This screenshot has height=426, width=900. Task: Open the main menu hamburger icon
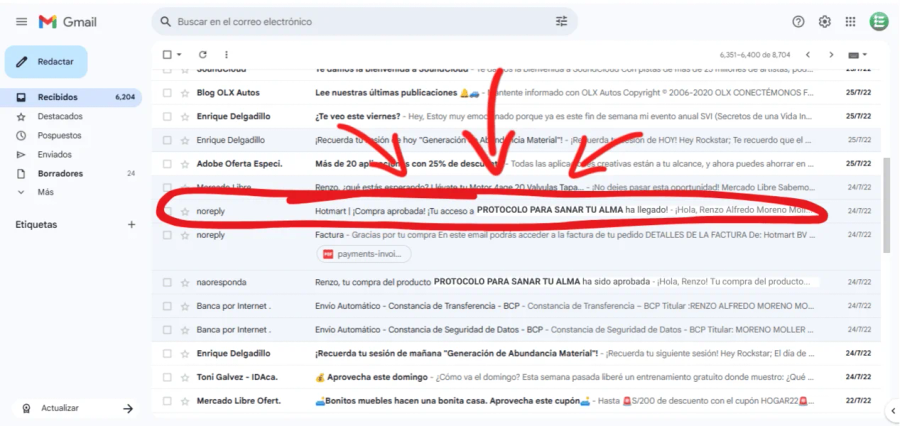(x=21, y=21)
